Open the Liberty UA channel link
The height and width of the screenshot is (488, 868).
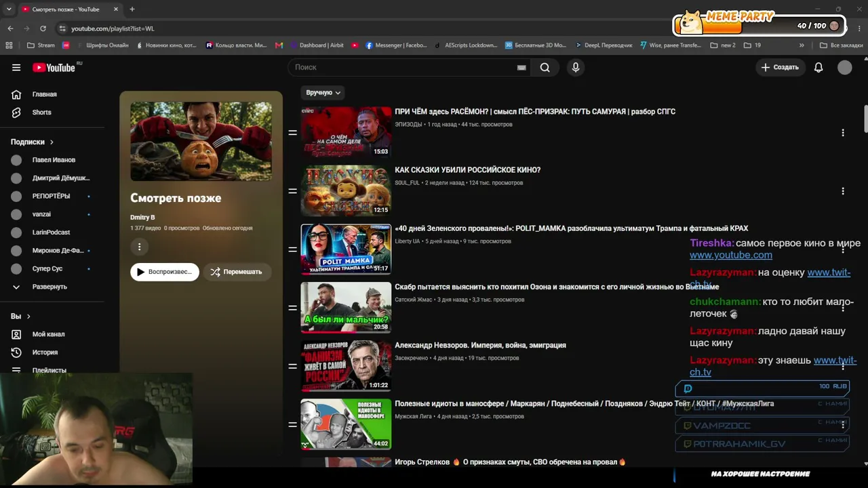408,241
